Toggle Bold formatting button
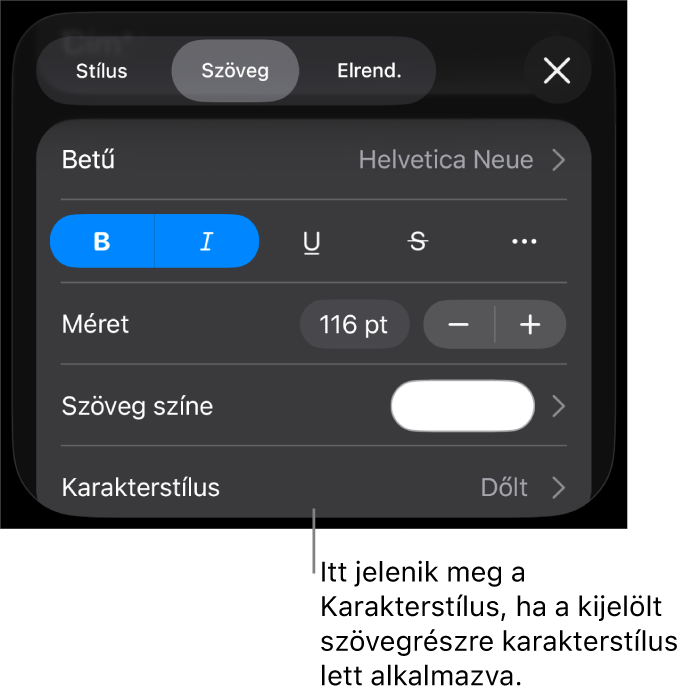This screenshot has height=694, width=684. tap(102, 241)
